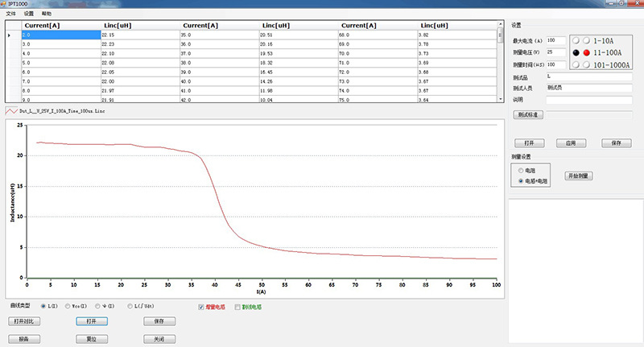
Task: Select table cell 22.10
Action: coord(140,54)
